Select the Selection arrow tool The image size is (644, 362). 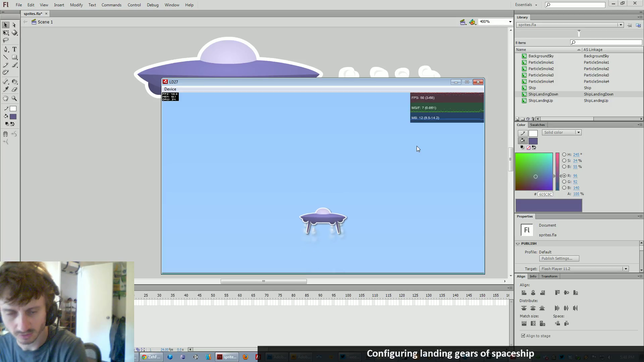[x=6, y=25]
